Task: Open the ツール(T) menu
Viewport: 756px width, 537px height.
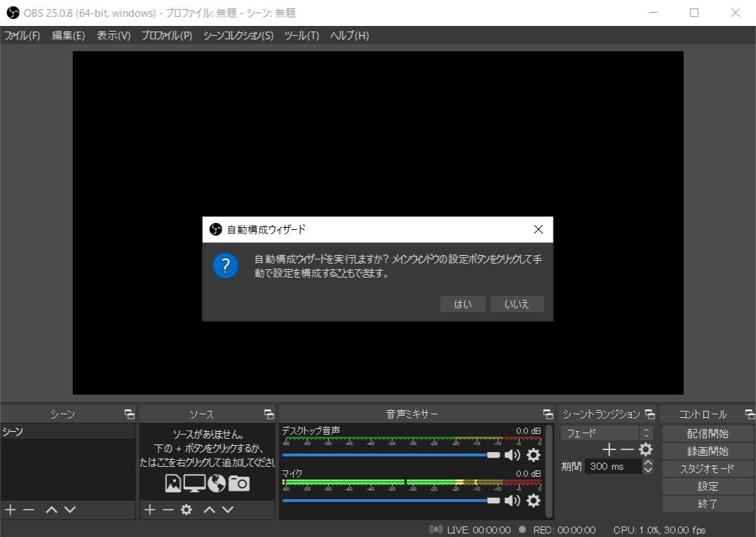Action: 302,35
